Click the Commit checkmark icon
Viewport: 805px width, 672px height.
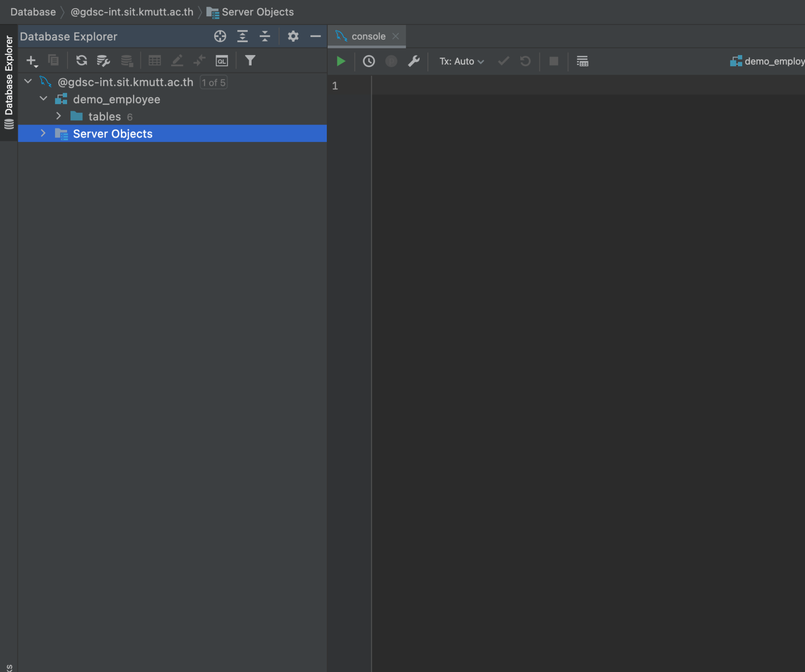pyautogui.click(x=504, y=61)
